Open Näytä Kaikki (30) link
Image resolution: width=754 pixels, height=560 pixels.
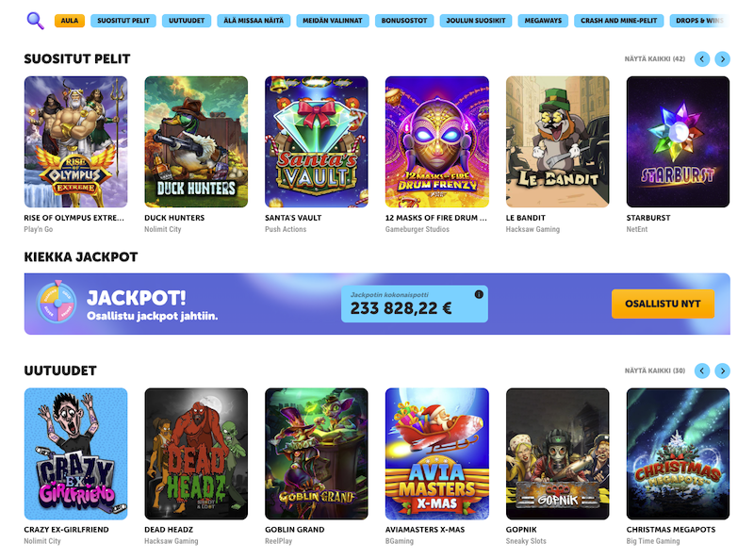tap(654, 371)
